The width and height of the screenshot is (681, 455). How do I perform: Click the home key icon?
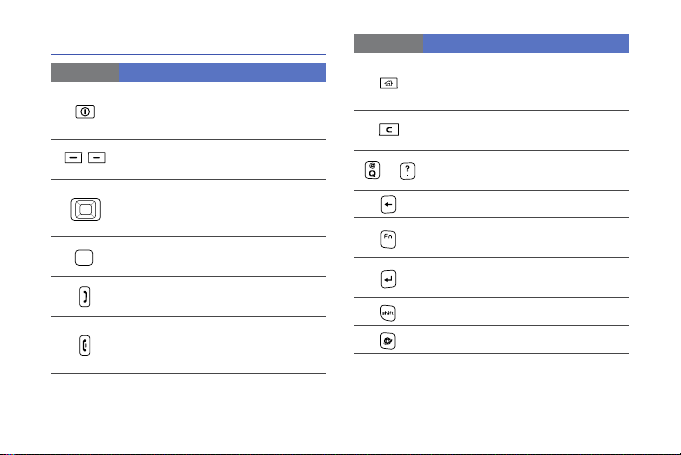[389, 83]
